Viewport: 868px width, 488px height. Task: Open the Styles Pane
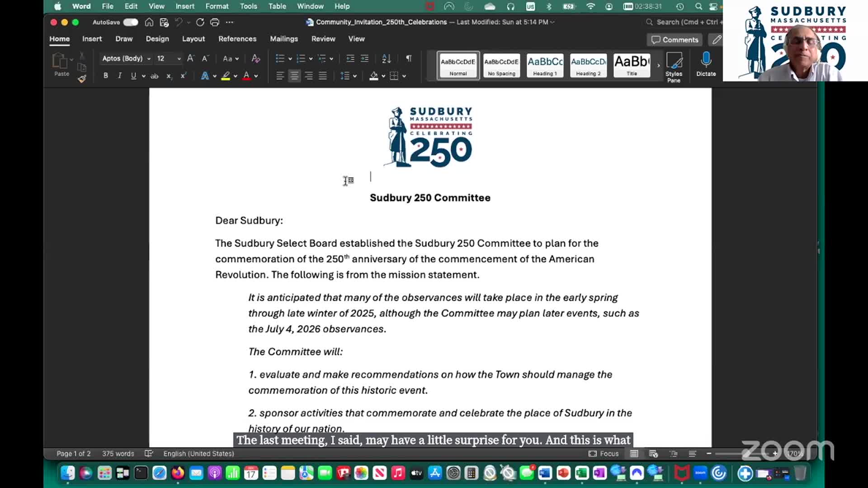674,67
